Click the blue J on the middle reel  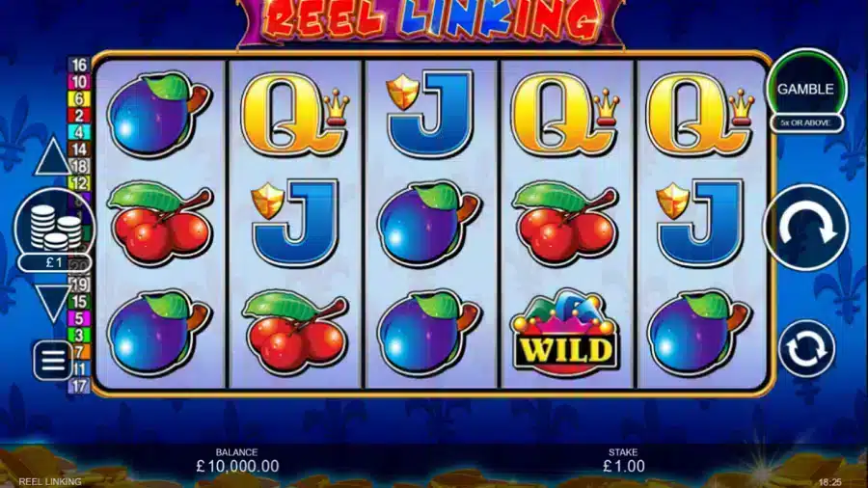point(429,114)
